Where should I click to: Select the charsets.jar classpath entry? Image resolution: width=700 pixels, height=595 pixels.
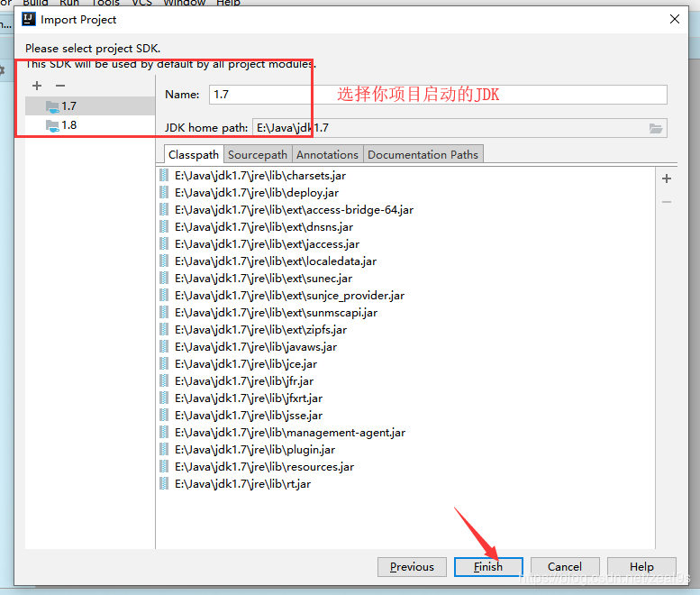click(405, 176)
